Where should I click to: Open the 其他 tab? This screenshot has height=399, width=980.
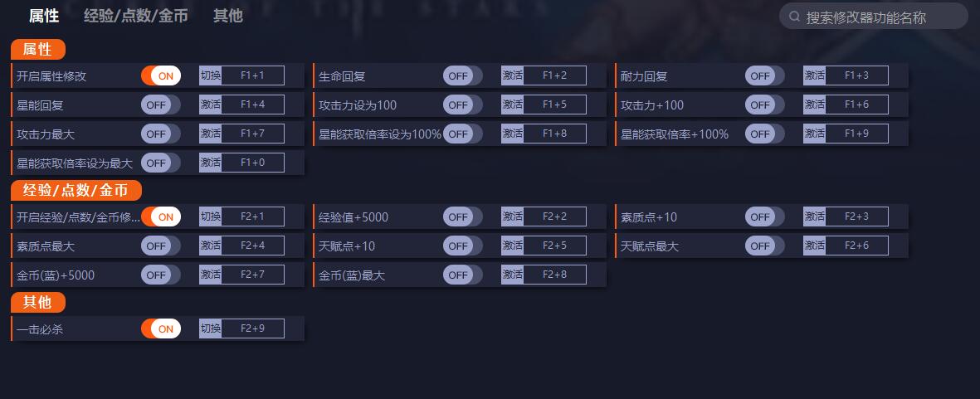click(x=227, y=16)
